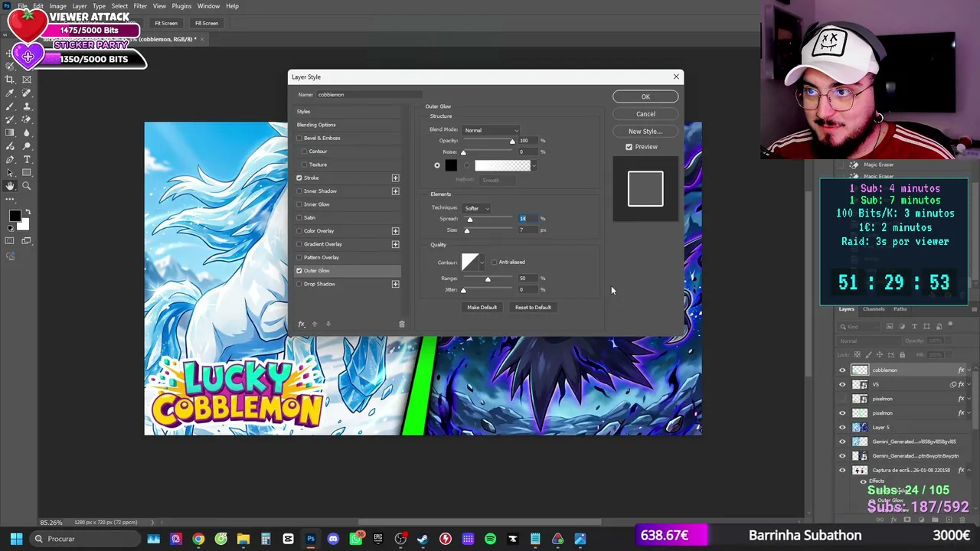Click Reset to Default button
The height and width of the screenshot is (551, 980).
click(533, 308)
